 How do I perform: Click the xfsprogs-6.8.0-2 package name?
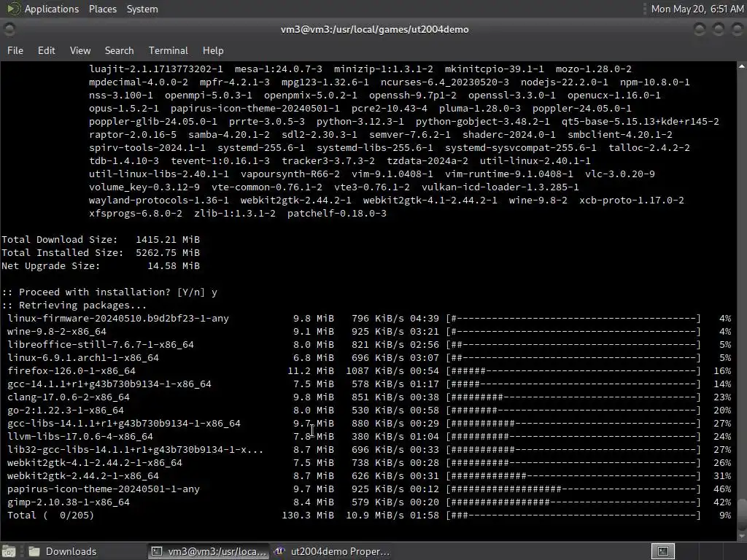[135, 214]
